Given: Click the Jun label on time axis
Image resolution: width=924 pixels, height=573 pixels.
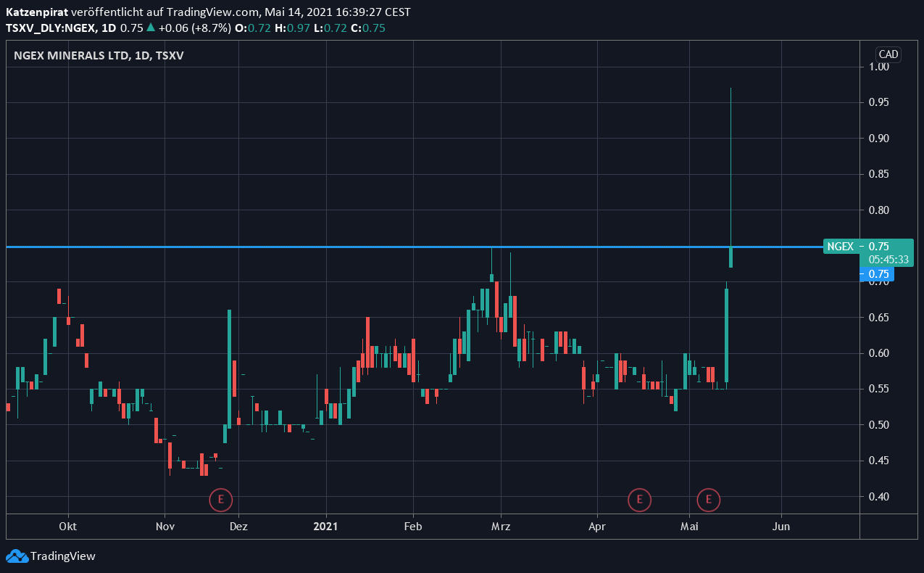Looking at the screenshot, I should [x=781, y=527].
